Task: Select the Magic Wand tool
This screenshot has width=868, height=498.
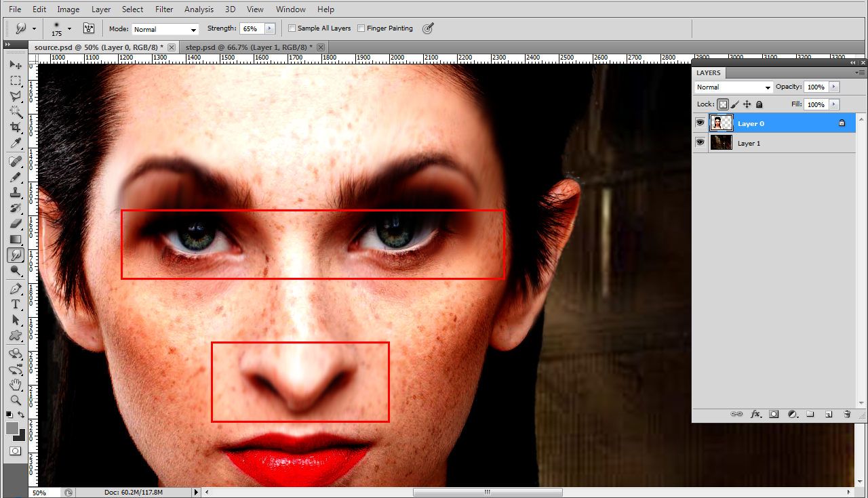Action: click(x=16, y=112)
